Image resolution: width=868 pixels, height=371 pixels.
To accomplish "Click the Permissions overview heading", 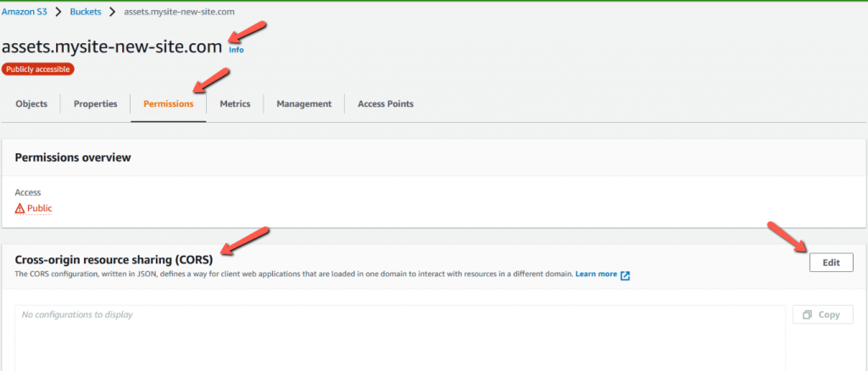I will pyautogui.click(x=73, y=158).
